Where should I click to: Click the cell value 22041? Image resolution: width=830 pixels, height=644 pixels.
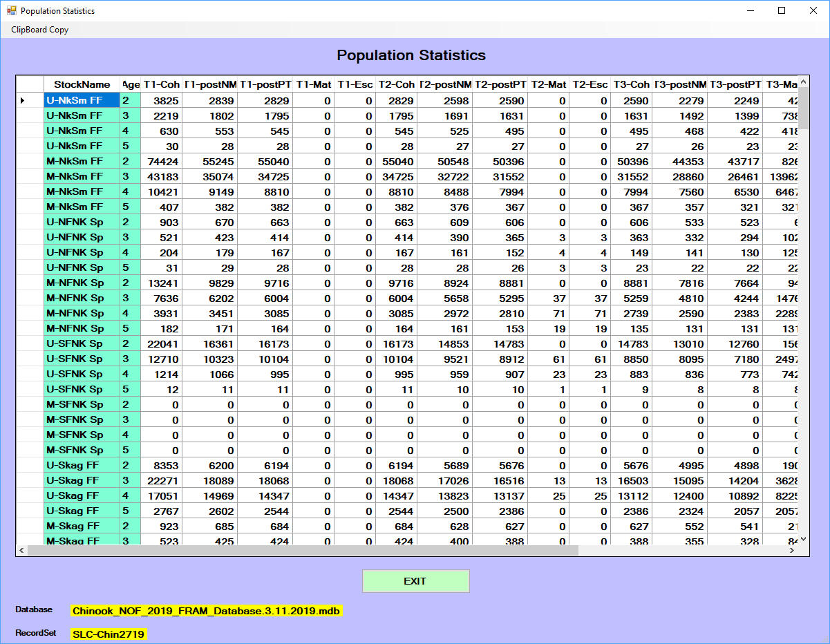tap(161, 343)
